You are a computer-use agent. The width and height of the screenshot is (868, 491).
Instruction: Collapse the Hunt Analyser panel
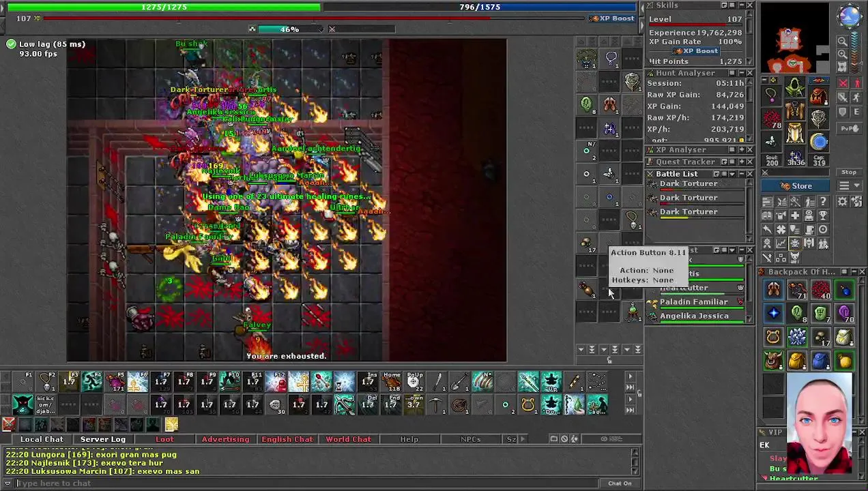tap(741, 73)
